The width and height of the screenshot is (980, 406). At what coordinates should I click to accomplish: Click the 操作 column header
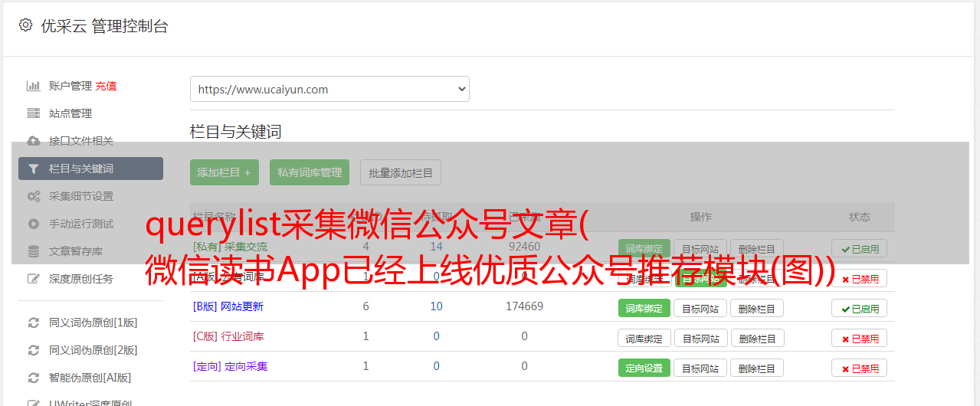coord(700,217)
